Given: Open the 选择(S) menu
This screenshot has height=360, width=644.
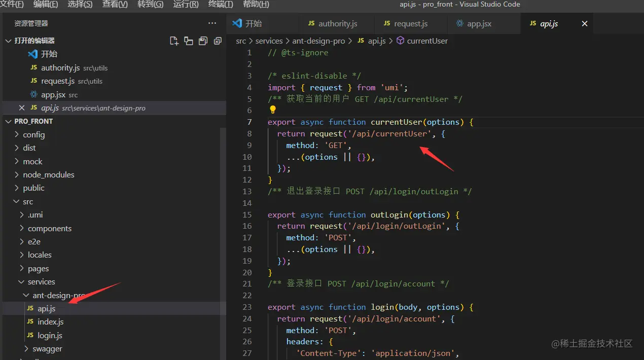Looking at the screenshot, I should (x=80, y=5).
